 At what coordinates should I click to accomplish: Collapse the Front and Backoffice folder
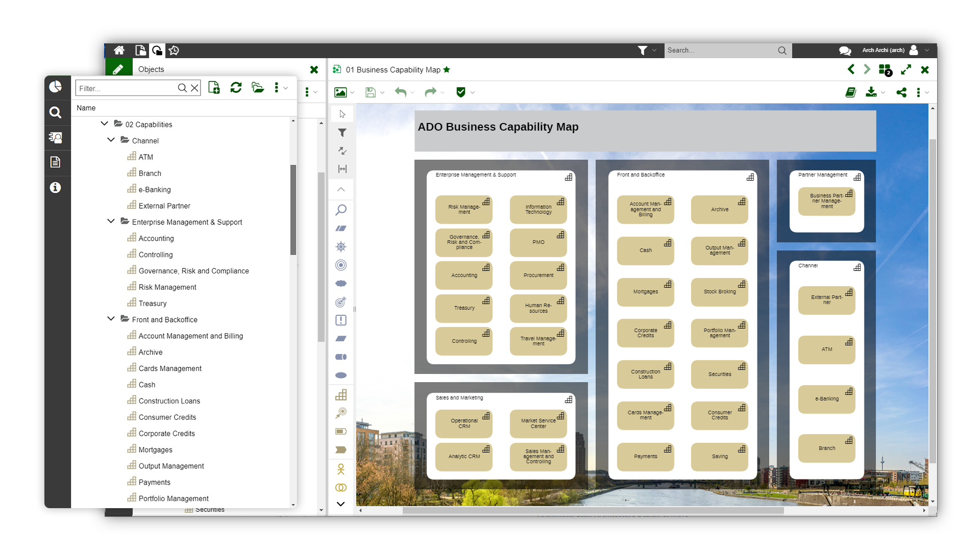point(111,319)
